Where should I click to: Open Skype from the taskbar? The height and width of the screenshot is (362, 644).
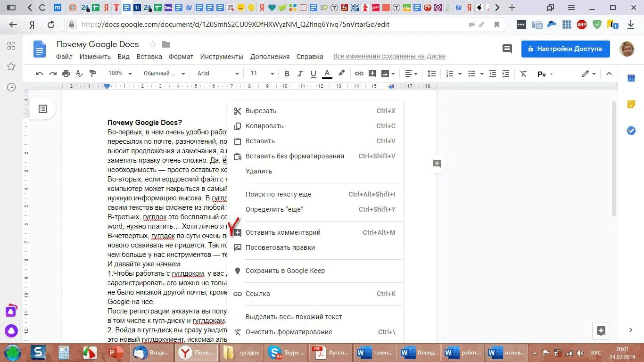[286, 353]
